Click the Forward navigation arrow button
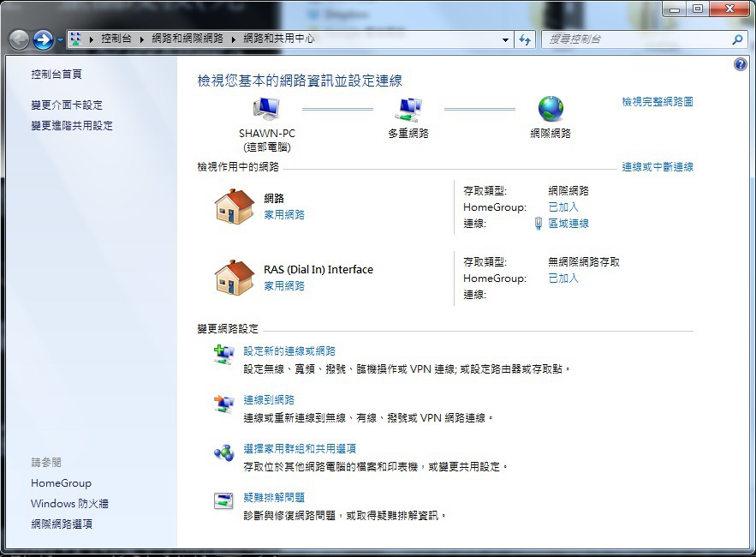The height and width of the screenshot is (557, 756). (43, 39)
